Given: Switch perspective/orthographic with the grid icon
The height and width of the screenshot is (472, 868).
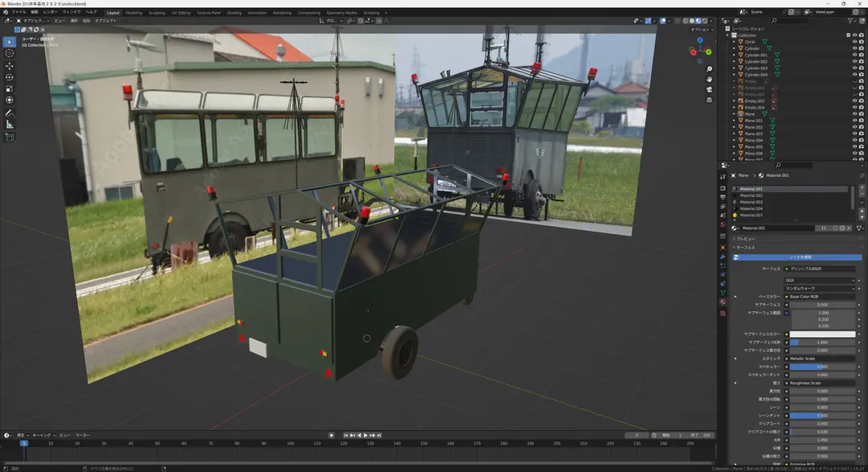Looking at the screenshot, I should (709, 100).
